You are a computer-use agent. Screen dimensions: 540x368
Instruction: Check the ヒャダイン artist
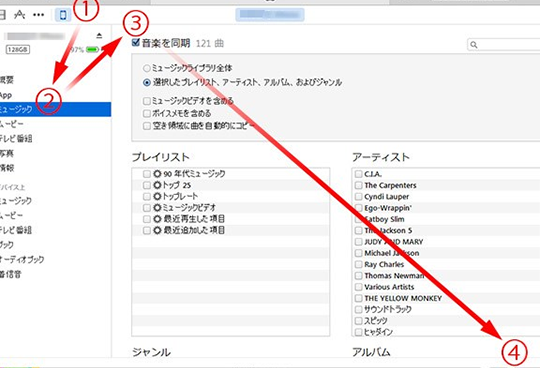pos(359,332)
